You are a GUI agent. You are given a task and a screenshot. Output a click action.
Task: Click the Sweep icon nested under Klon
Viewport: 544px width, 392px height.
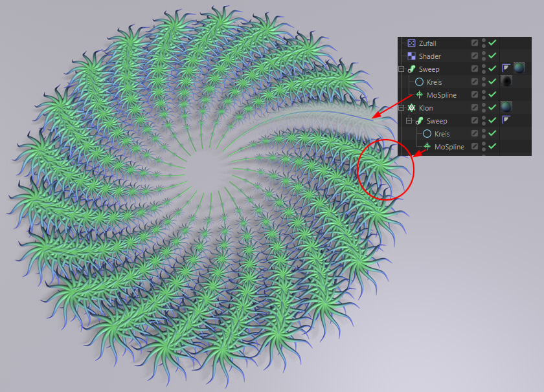click(419, 120)
